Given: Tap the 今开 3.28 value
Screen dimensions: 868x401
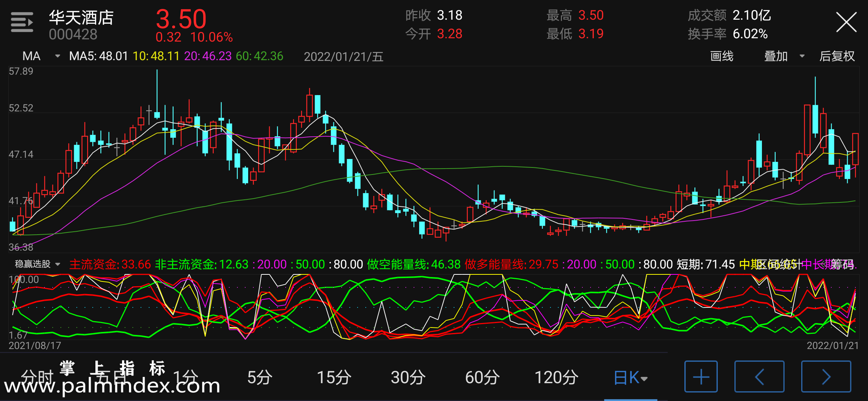Looking at the screenshot, I should [x=434, y=34].
